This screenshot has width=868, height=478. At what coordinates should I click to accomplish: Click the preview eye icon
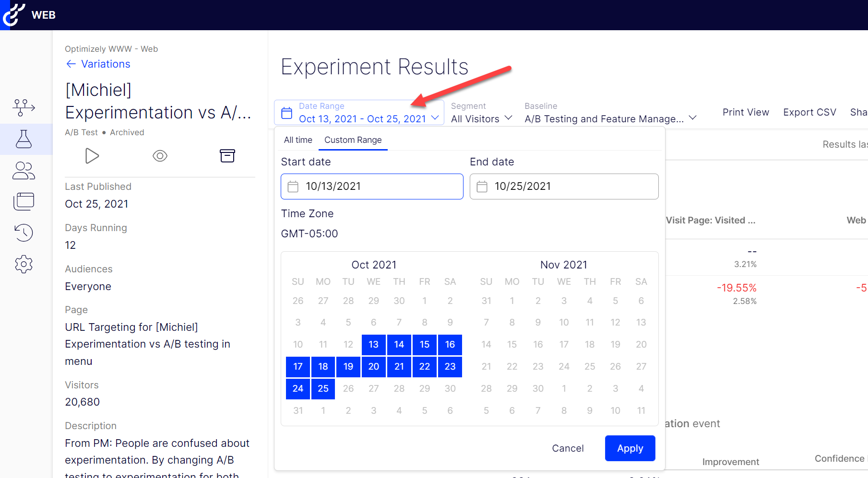tap(160, 156)
